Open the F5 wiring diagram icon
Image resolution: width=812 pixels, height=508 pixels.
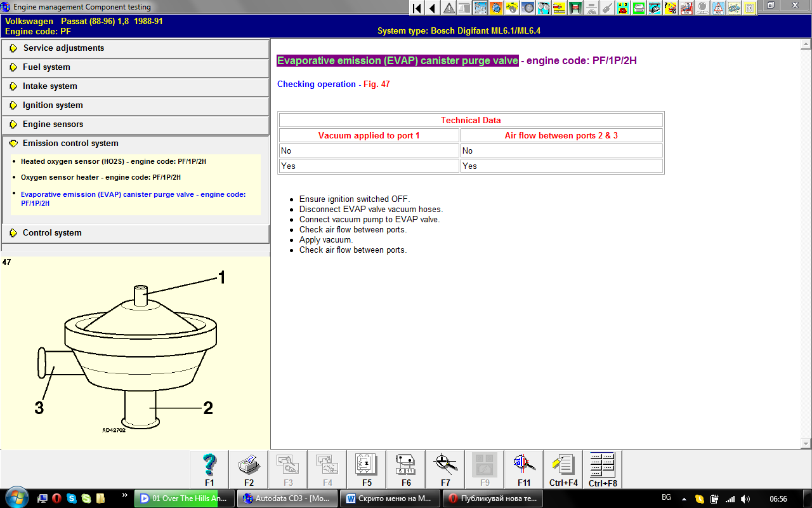(367, 465)
